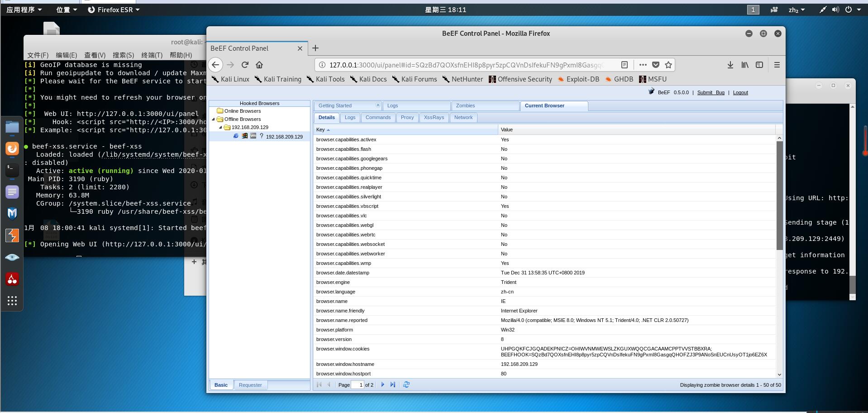The image size is (868, 413).
Task: Open 文件(F) menu in terminal
Action: (x=38, y=55)
